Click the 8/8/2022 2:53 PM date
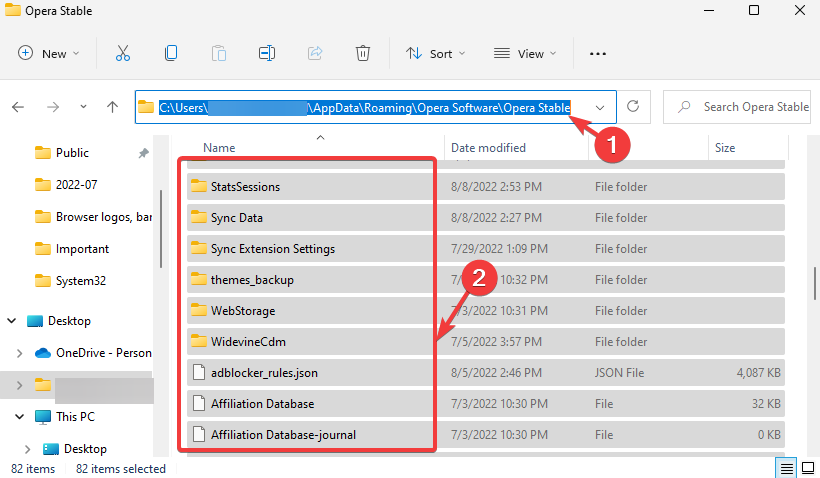The image size is (820, 478). pos(496,187)
